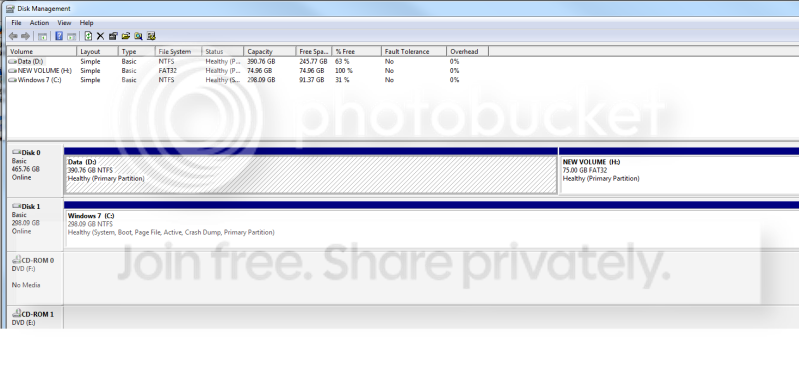Select the Data (D:) partition block on Disk 0
Viewport: 799px width, 370px height.
coord(311,171)
